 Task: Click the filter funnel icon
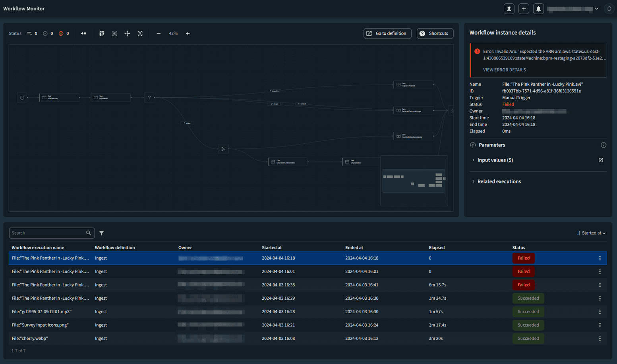coord(102,233)
